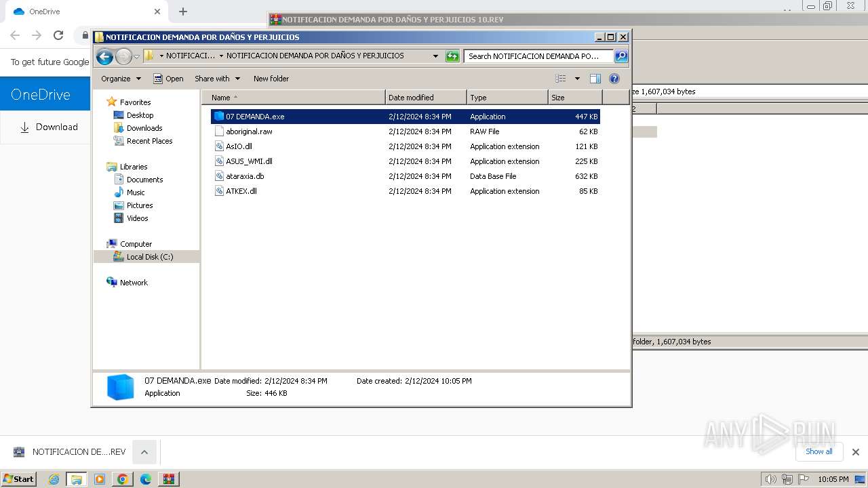Change your view icon in Explorer
Screen dimensions: 868x488
[x=561, y=79]
